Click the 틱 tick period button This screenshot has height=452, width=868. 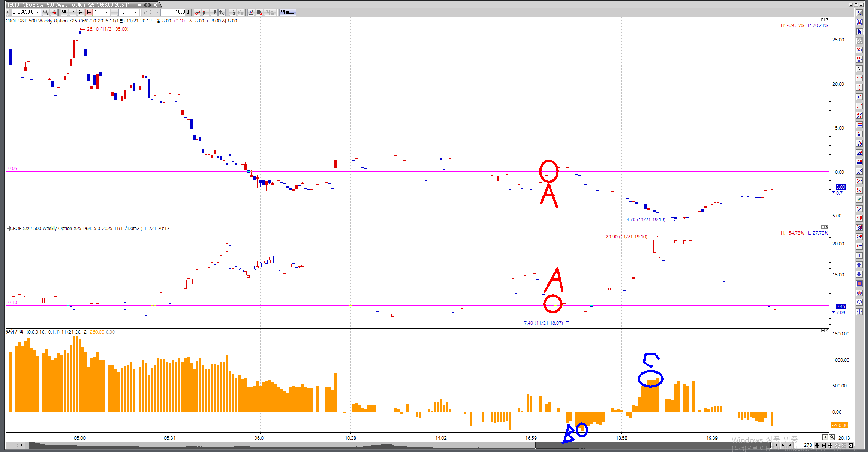[114, 12]
